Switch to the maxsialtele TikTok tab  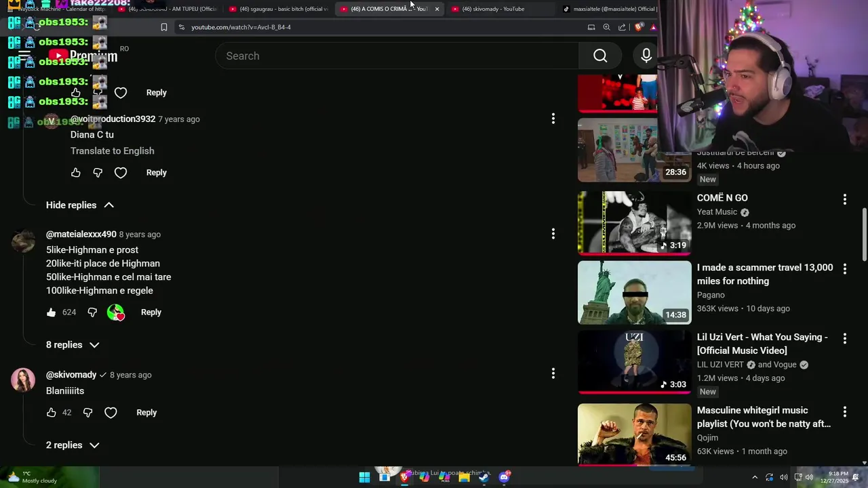pyautogui.click(x=608, y=9)
